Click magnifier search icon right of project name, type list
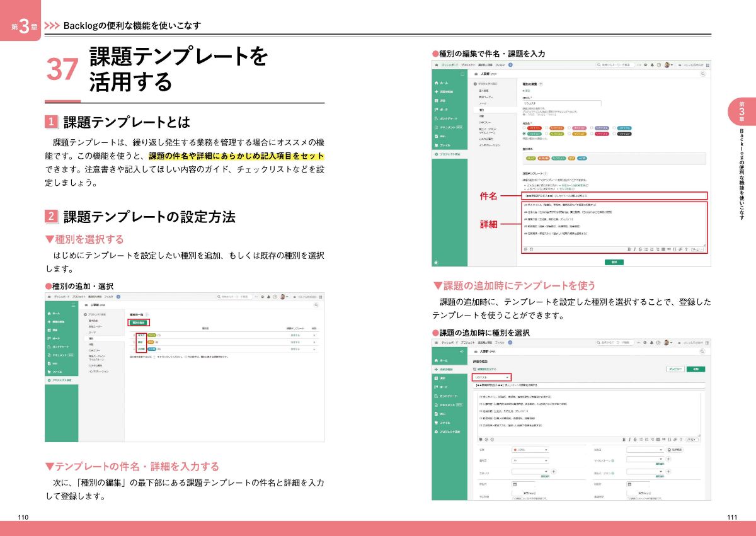Image resolution: width=756 pixels, height=536 pixels. tap(316, 304)
